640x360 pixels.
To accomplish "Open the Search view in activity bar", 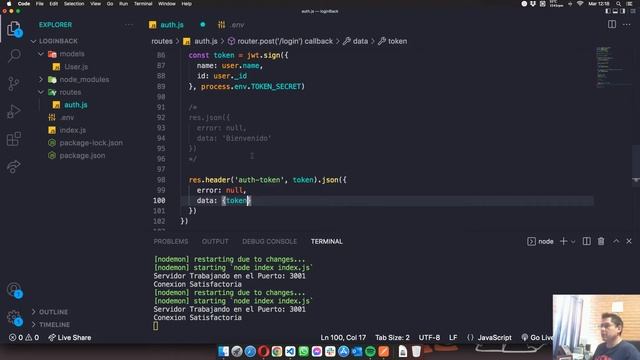I will click(x=14, y=56).
